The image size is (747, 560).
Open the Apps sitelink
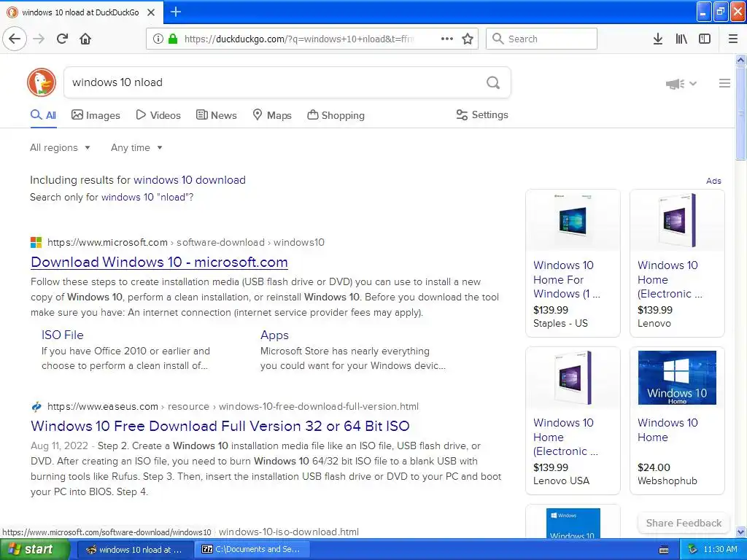274,335
